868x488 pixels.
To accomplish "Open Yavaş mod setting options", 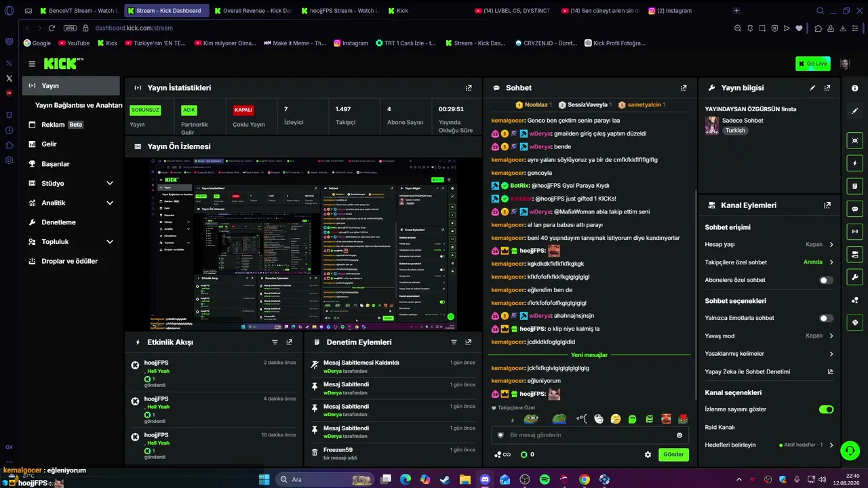I will (x=769, y=335).
